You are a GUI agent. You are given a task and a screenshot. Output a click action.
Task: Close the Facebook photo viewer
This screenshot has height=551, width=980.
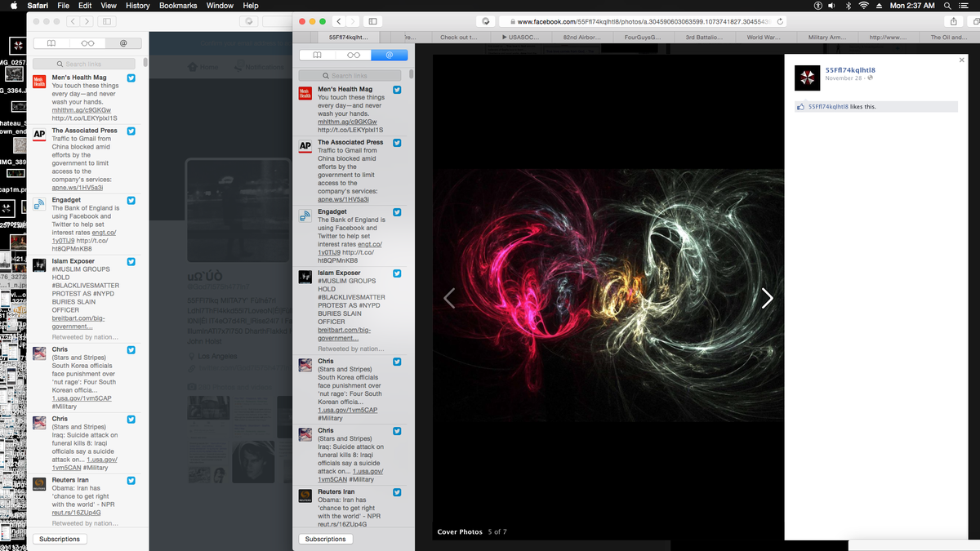[961, 60]
